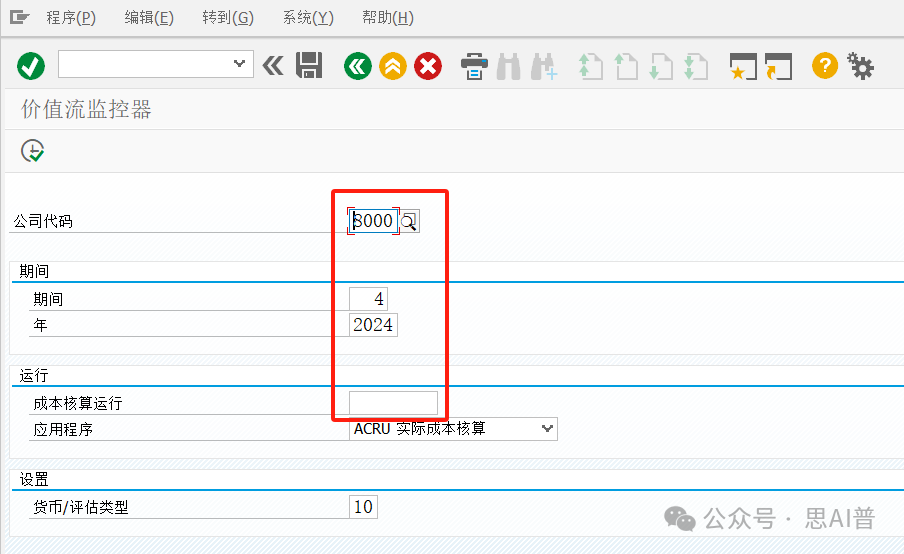Image resolution: width=904 pixels, height=554 pixels.
Task: Open the 帮助(H) menu
Action: [x=387, y=18]
